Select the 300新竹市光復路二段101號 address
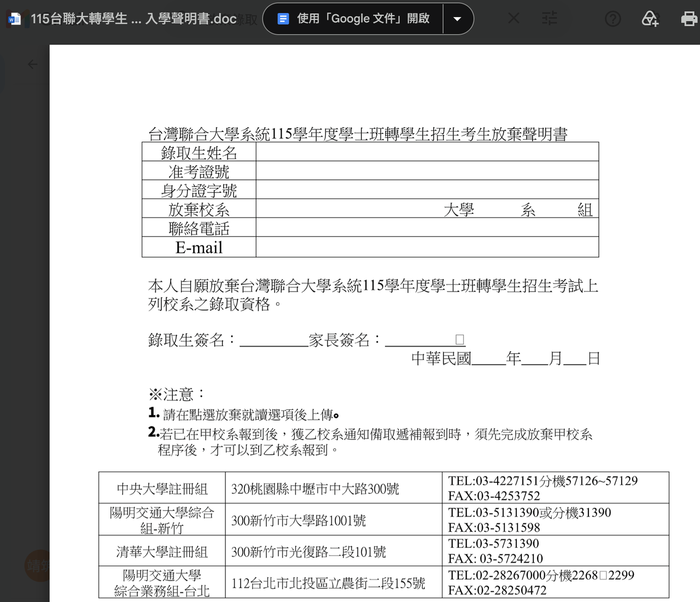Viewport: 700px width, 602px height. click(x=308, y=552)
